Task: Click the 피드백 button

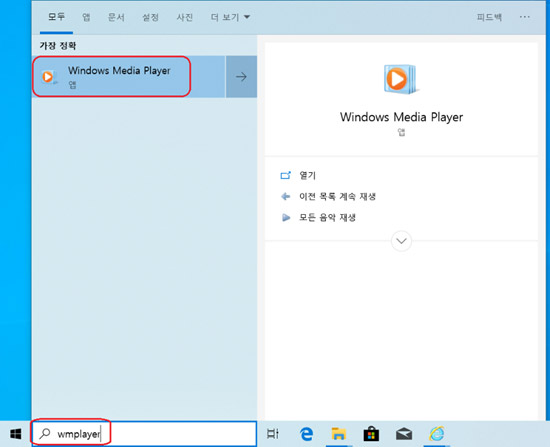Action: pyautogui.click(x=489, y=17)
